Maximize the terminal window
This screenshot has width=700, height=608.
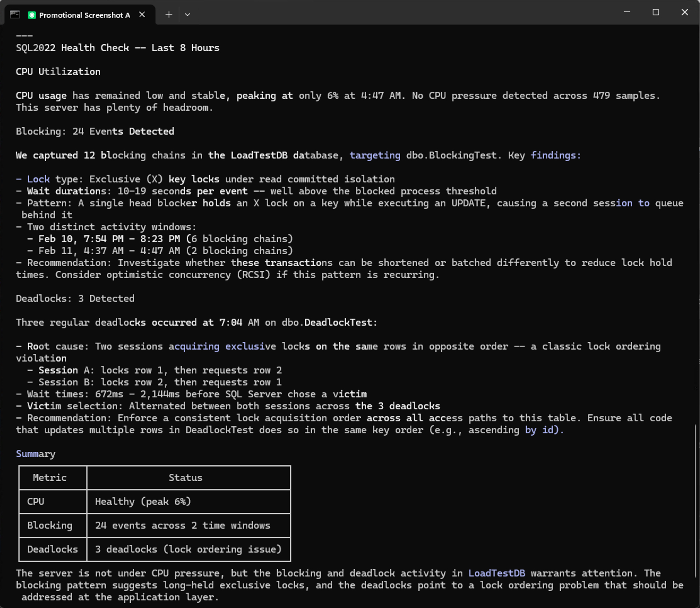[656, 12]
